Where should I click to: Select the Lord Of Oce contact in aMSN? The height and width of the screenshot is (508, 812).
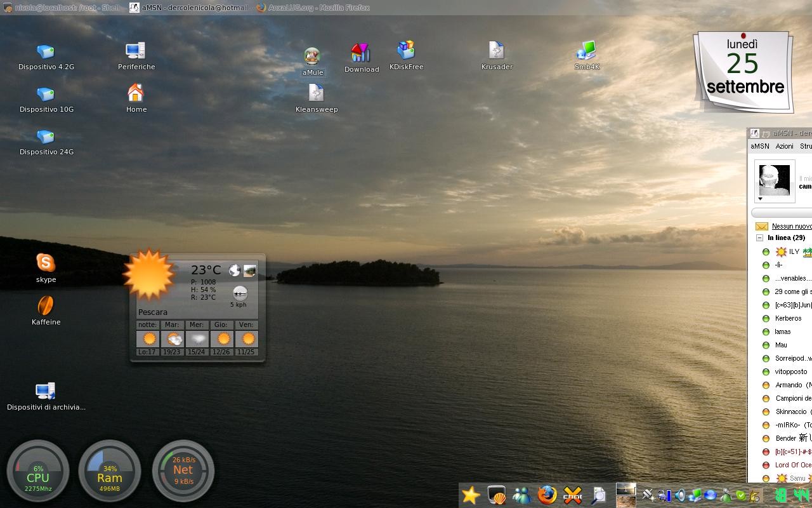[793, 465]
